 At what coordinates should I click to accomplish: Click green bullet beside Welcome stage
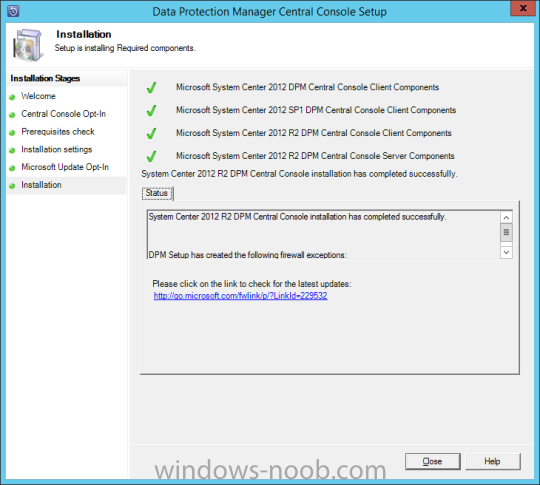point(12,97)
